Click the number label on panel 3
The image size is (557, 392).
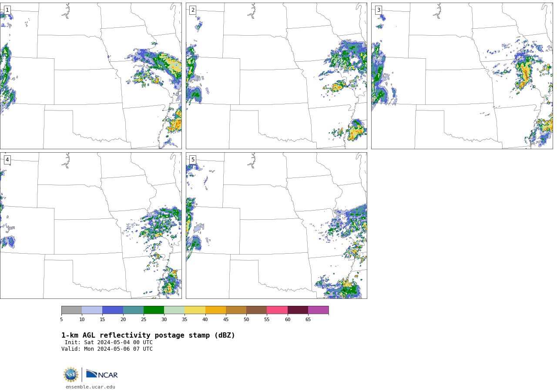pyautogui.click(x=378, y=10)
